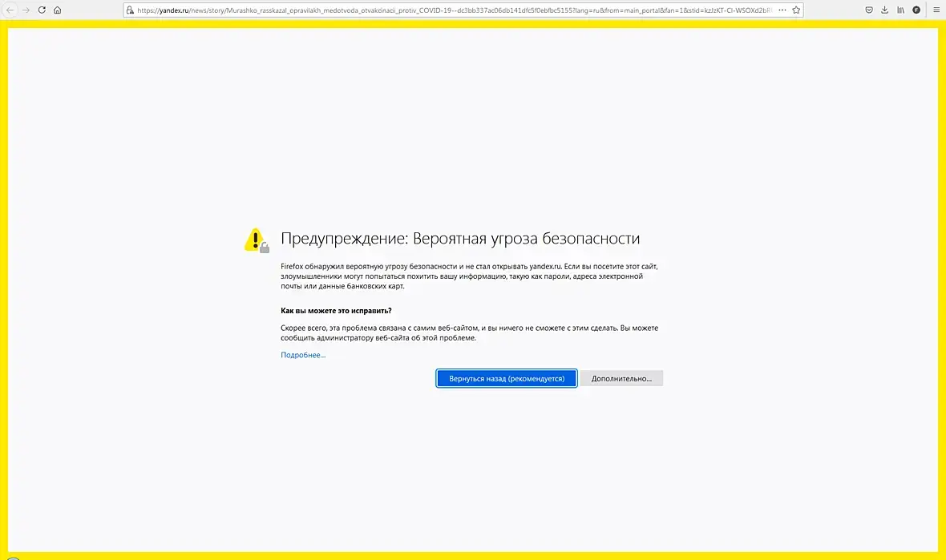The width and height of the screenshot is (946, 560).
Task: Open the page actions three-dot menu
Action: tap(782, 10)
